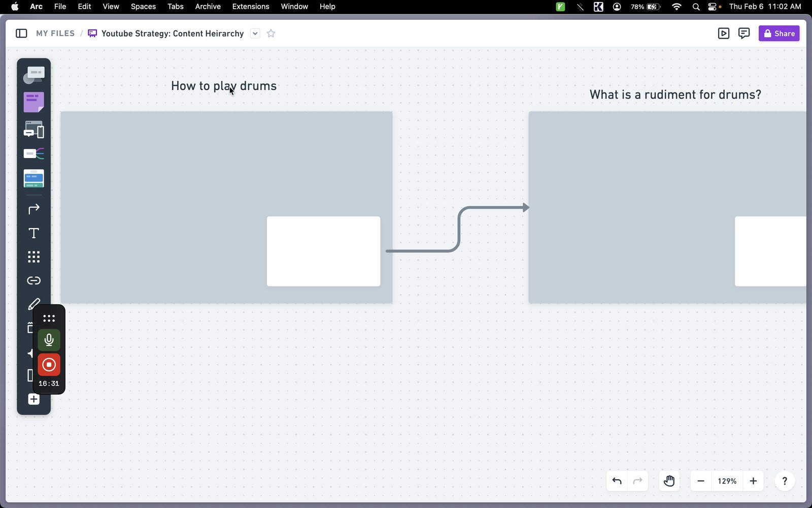This screenshot has height=508, width=812.
Task: Grab the recorder widget drag handle
Action: [x=49, y=319]
